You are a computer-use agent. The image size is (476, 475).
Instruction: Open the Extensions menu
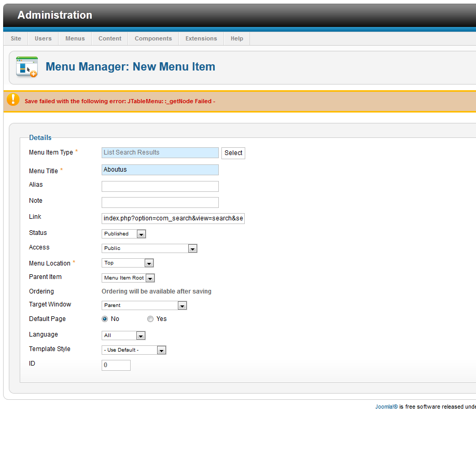201,38
